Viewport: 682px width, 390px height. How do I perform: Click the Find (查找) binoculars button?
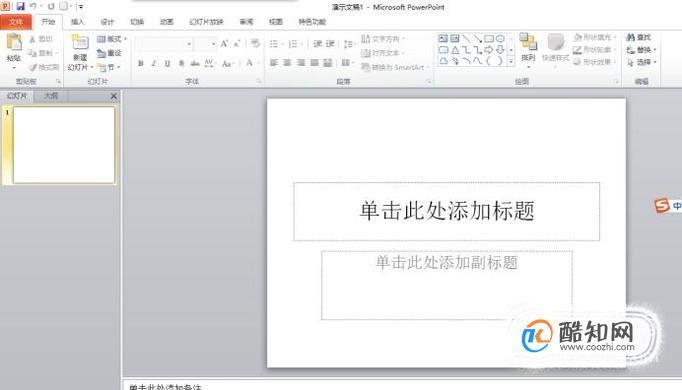pyautogui.click(x=639, y=37)
